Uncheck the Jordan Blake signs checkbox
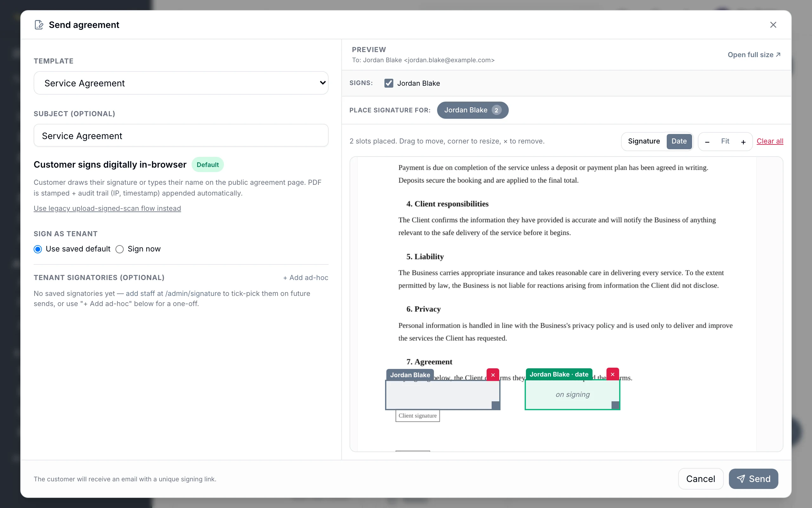Screen dimensions: 812x508 pyautogui.click(x=389, y=83)
